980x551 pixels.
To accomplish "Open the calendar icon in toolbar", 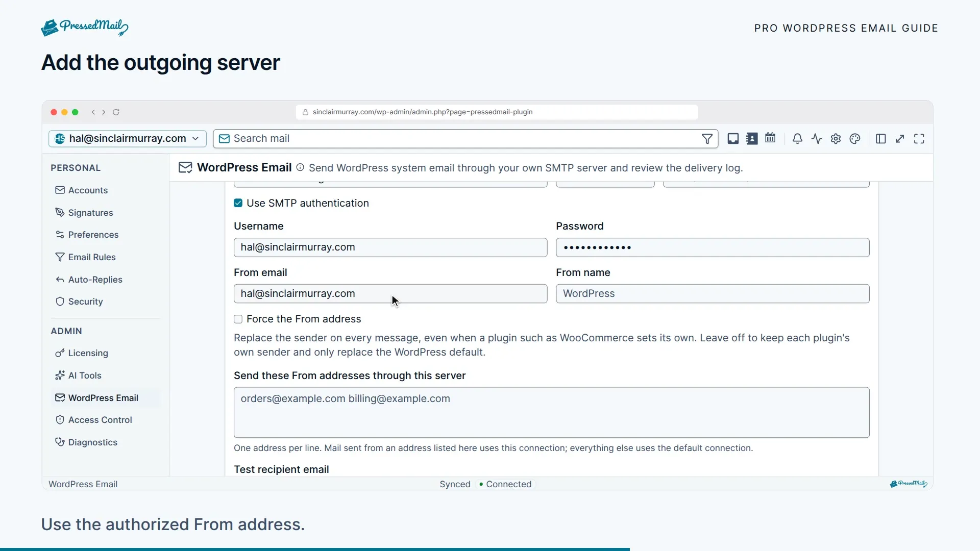I will [x=770, y=138].
